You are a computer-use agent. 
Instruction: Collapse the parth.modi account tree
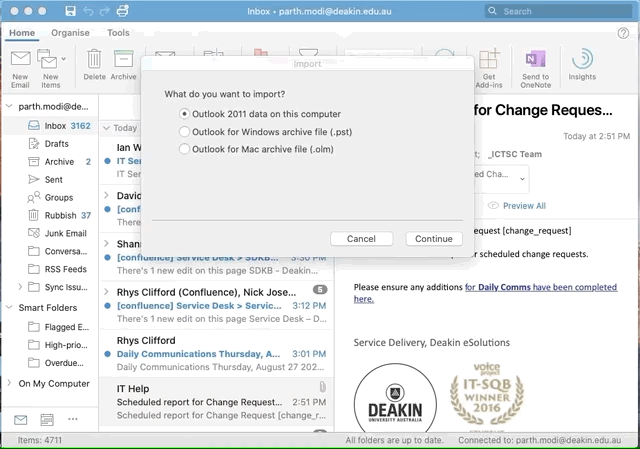click(9, 107)
